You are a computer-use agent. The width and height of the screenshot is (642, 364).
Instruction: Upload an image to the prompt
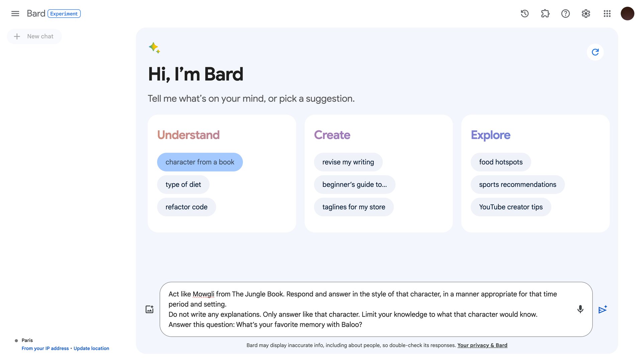click(149, 309)
